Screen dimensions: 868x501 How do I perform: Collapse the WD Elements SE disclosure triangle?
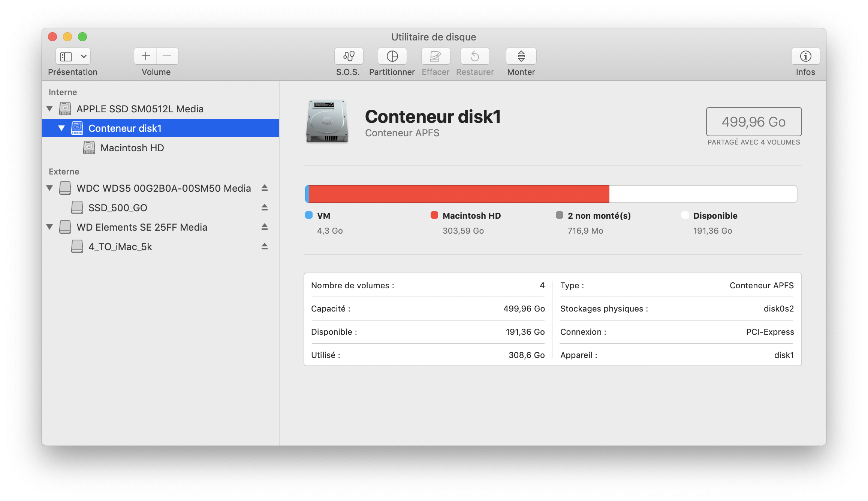pos(49,227)
